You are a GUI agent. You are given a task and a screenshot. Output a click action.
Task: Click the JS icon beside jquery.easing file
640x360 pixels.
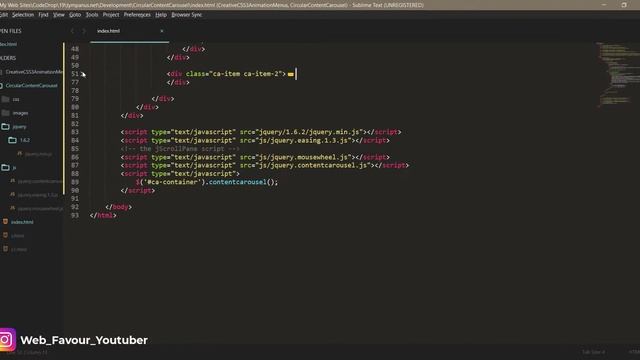point(12,195)
